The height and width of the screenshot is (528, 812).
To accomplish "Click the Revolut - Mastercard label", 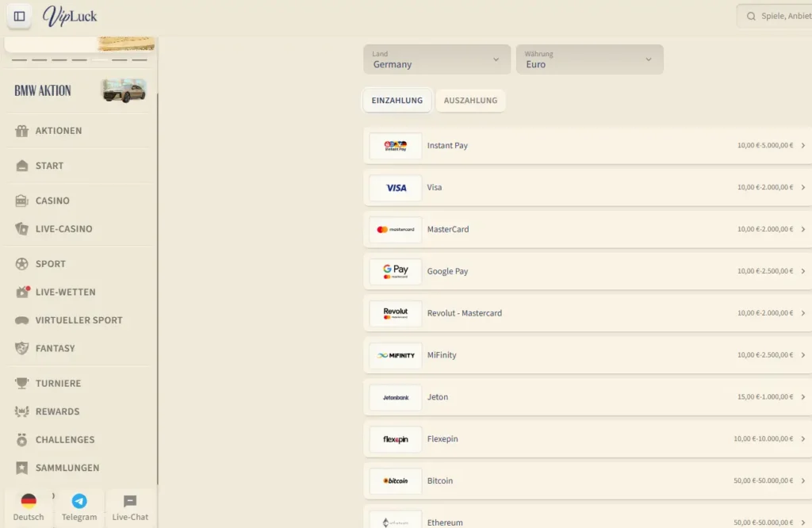I will (464, 314).
